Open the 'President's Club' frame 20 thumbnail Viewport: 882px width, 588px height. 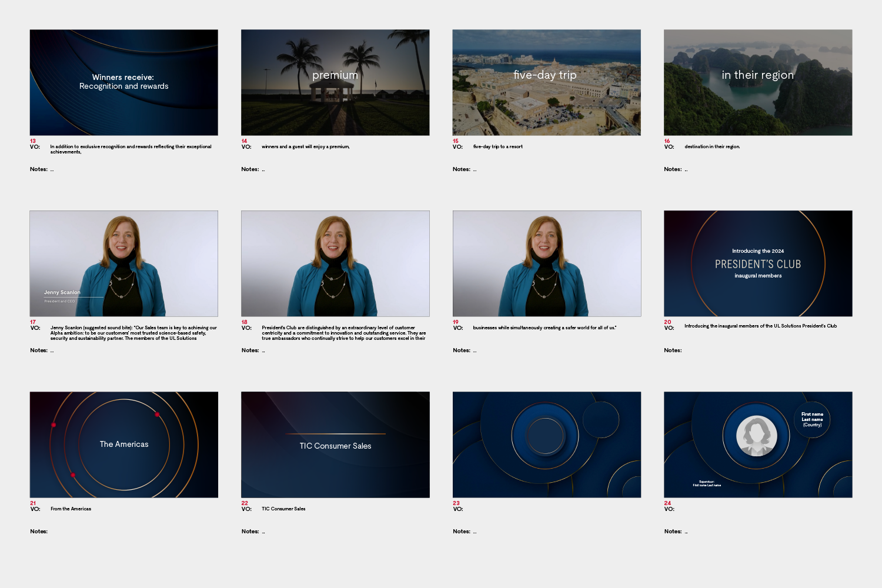pos(758,263)
